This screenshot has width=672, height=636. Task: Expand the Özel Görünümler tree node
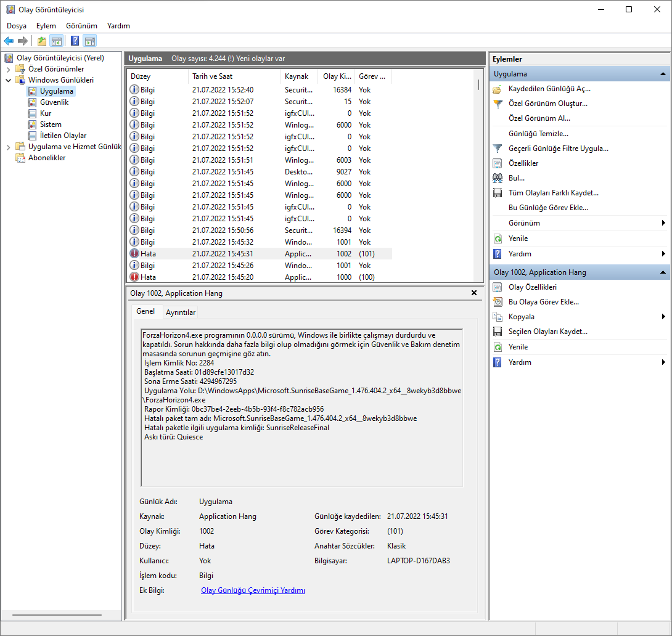click(x=8, y=69)
